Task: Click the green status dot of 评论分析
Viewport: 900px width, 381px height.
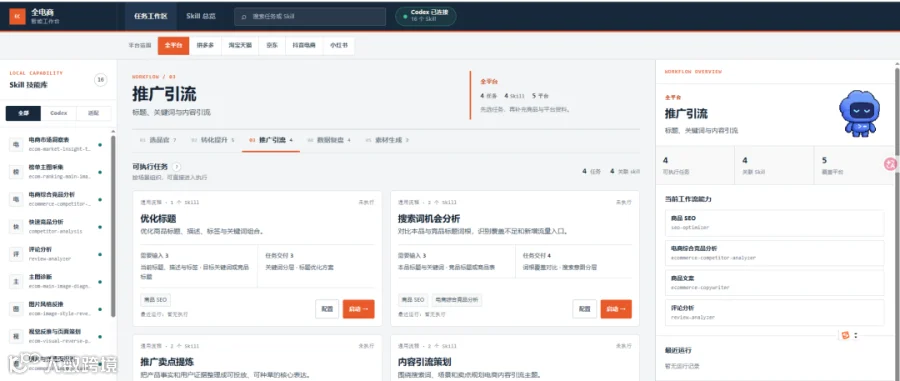Action: pos(100,254)
